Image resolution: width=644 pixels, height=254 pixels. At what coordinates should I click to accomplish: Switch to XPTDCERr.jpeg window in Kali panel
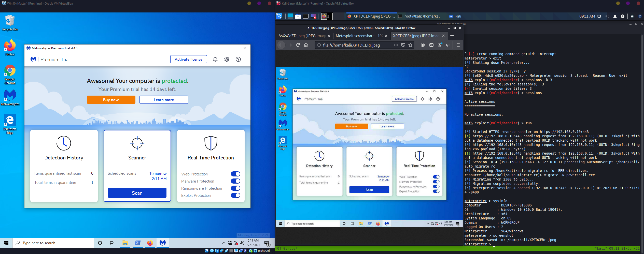(371, 16)
